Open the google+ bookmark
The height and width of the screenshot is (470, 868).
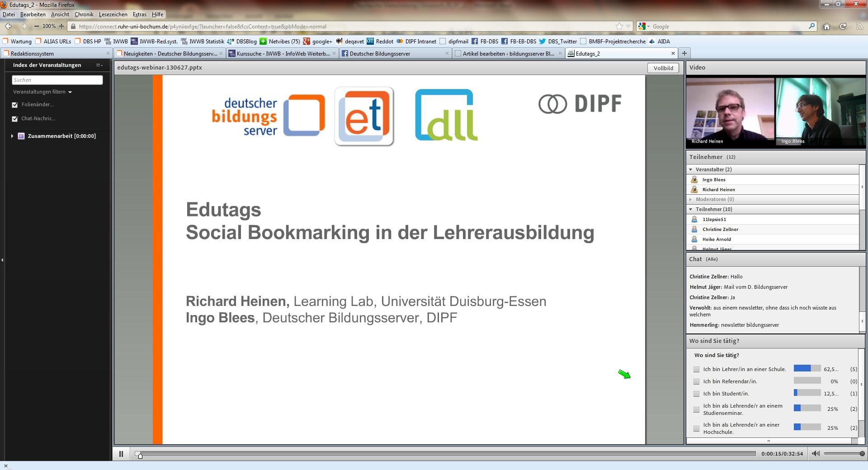click(317, 41)
